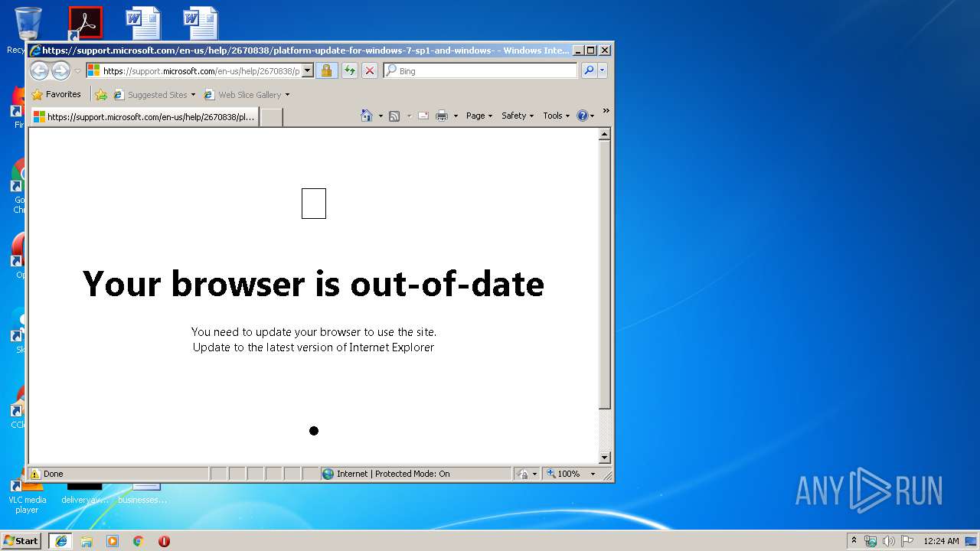Viewport: 980px width, 551px height.
Task: Click the vertical scrollbar down arrow
Action: click(x=604, y=458)
